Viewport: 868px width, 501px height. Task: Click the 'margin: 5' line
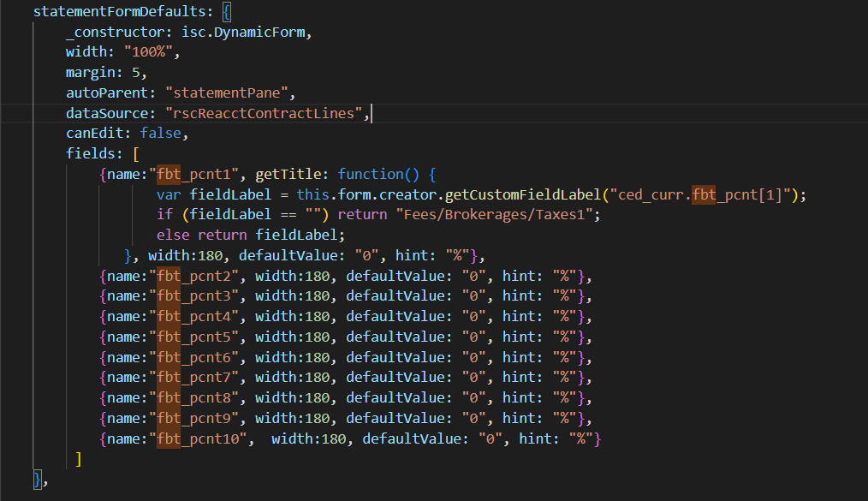tap(106, 73)
